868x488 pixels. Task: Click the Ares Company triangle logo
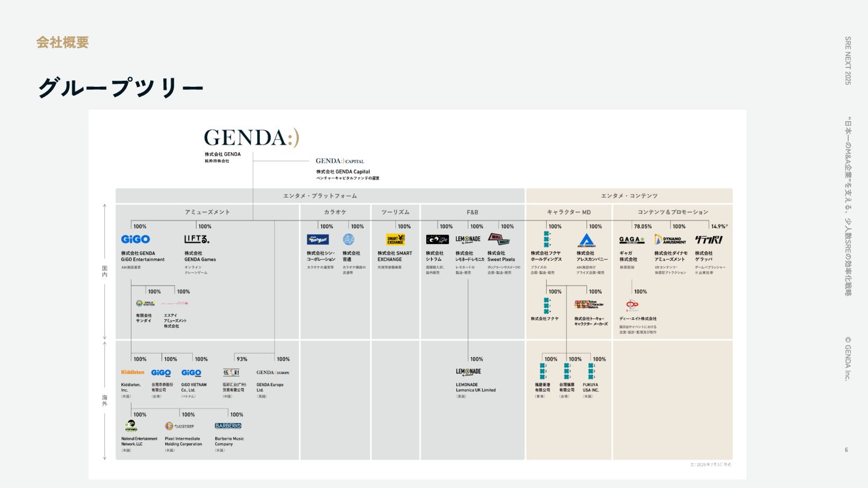click(587, 240)
